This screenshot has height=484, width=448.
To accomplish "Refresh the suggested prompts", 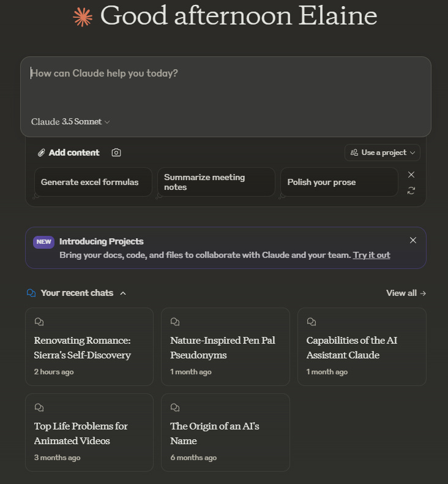I will 411,191.
